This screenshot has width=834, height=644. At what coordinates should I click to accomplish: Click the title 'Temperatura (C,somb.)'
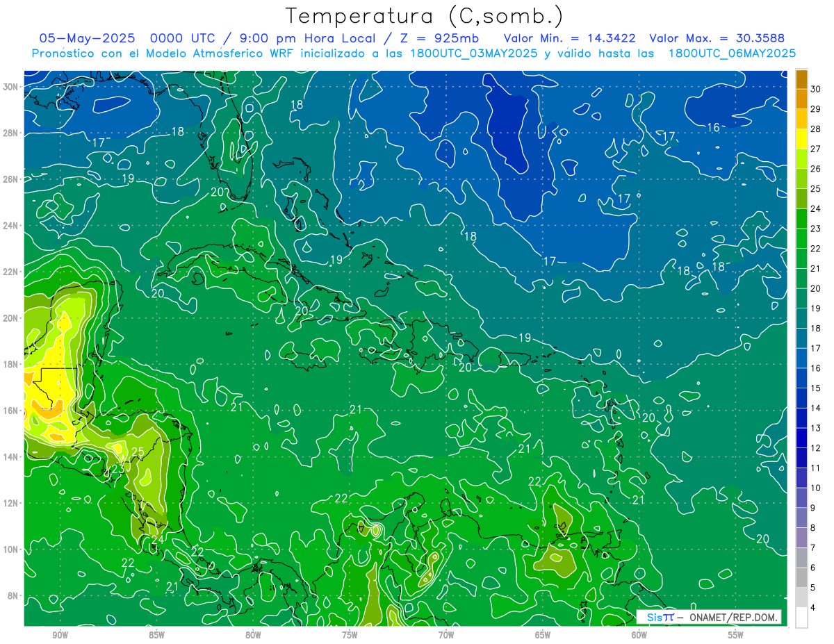424,17
